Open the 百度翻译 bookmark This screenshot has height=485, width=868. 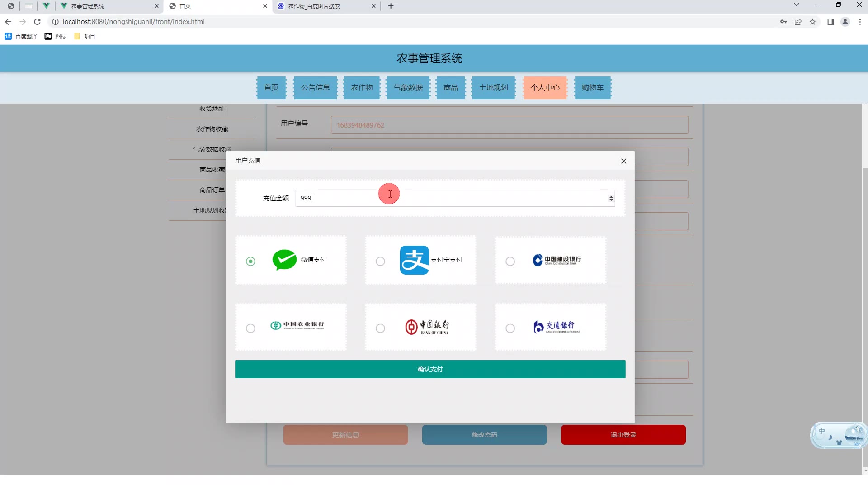point(21,36)
